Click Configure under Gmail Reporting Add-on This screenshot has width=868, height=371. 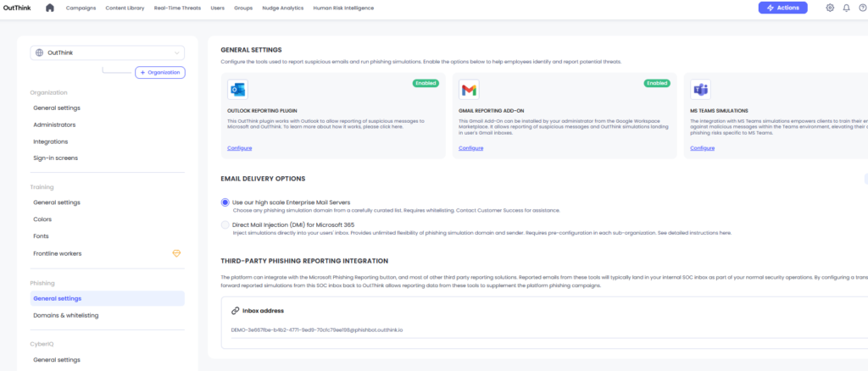[x=470, y=148]
